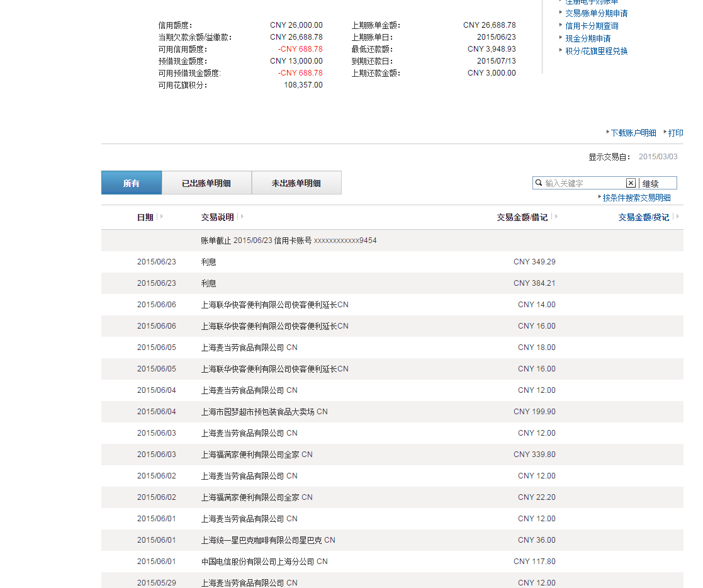Open 现金分期申请 link
Viewport: 703px width, 588px height.
point(588,38)
